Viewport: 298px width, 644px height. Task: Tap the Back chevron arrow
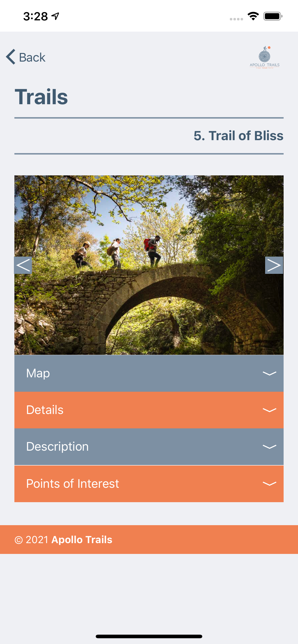click(x=11, y=57)
